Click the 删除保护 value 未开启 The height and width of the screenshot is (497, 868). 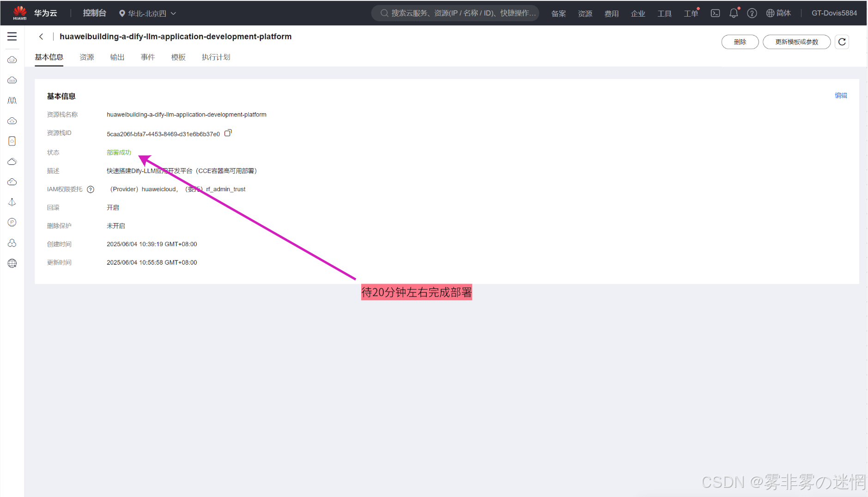pos(116,226)
